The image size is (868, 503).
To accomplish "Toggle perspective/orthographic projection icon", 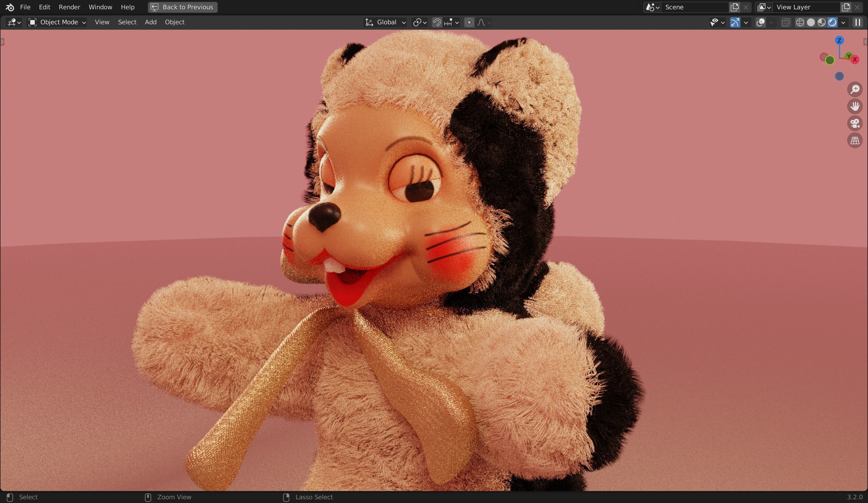I will pos(855,140).
